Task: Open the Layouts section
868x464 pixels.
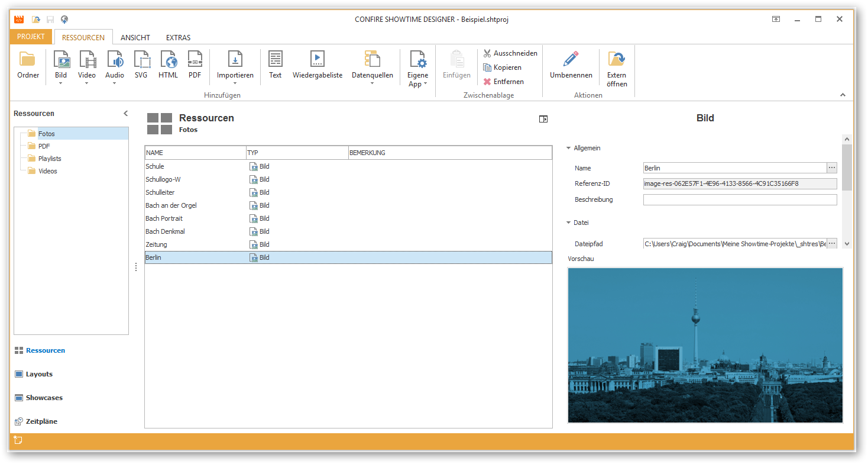Action: pyautogui.click(x=39, y=374)
